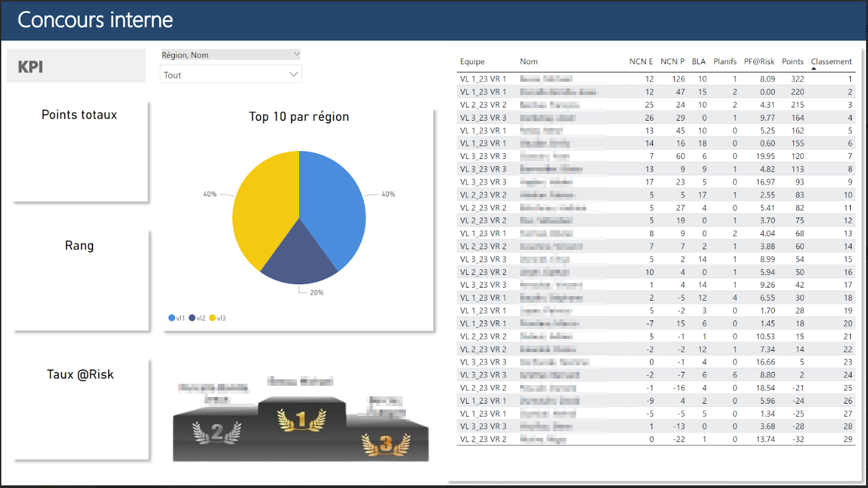This screenshot has height=488, width=868.
Task: Click the gold number 1 podium medal
Action: pyautogui.click(x=301, y=419)
